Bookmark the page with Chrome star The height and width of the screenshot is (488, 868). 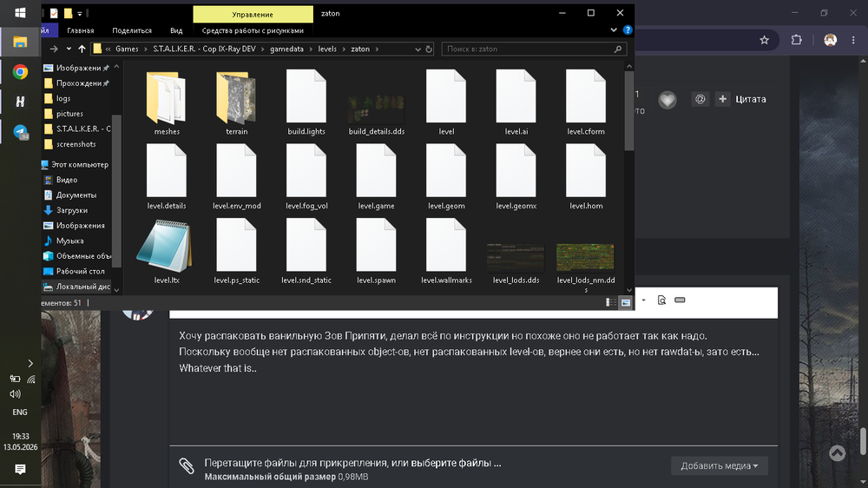click(x=765, y=40)
